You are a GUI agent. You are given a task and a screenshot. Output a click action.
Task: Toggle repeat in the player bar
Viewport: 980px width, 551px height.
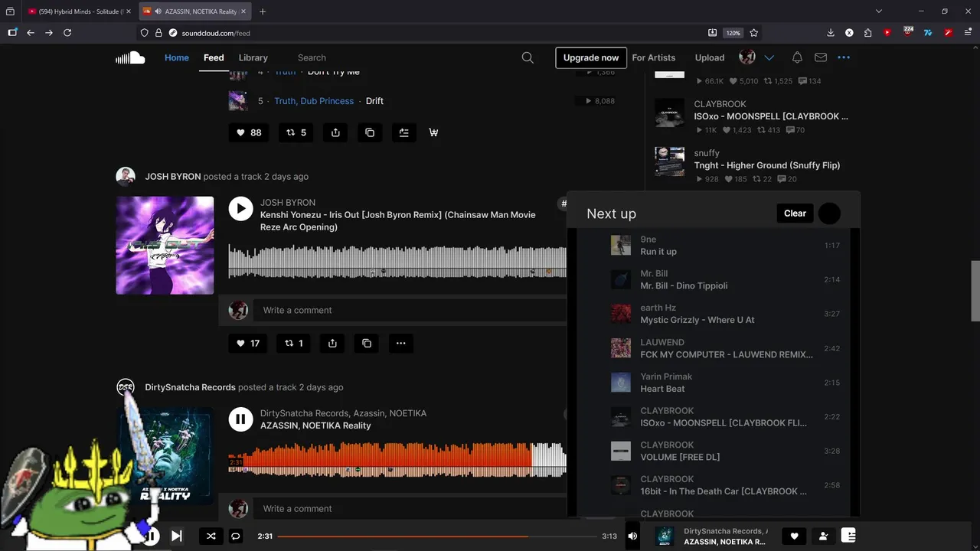point(236,536)
